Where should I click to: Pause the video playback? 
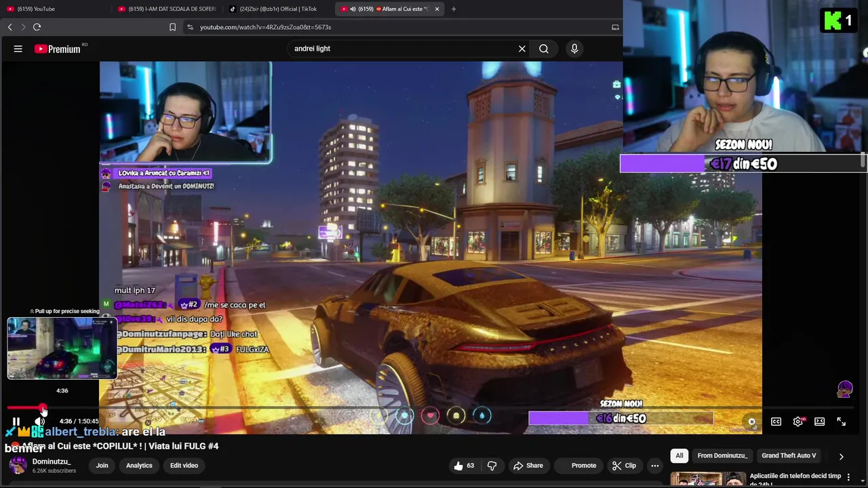point(16,422)
